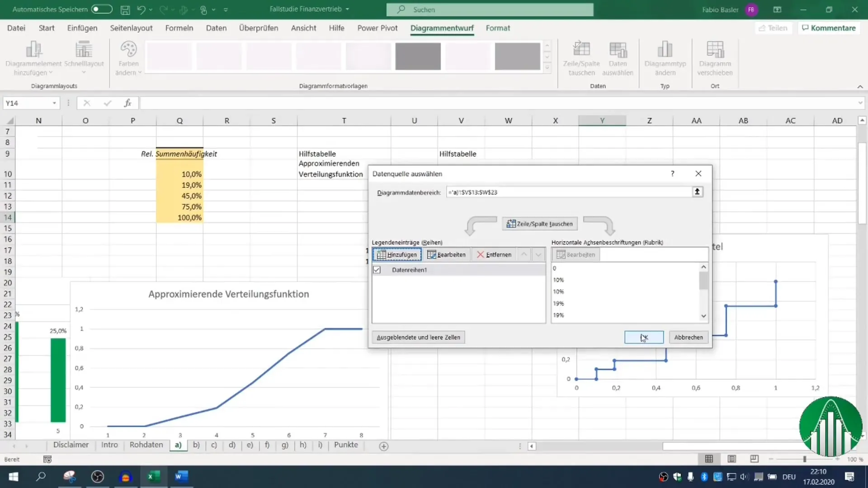Click dialog help question mark
This screenshot has width=868, height=488.
[x=672, y=174]
